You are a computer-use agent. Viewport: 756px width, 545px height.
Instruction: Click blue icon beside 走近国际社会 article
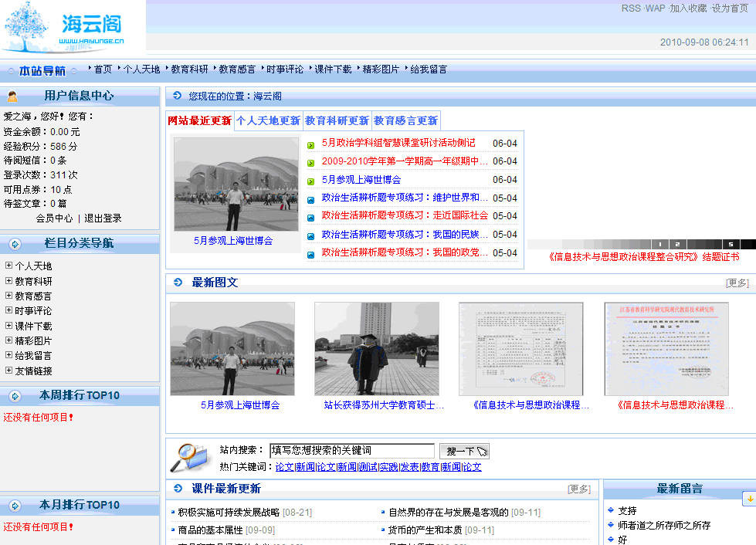311,218
